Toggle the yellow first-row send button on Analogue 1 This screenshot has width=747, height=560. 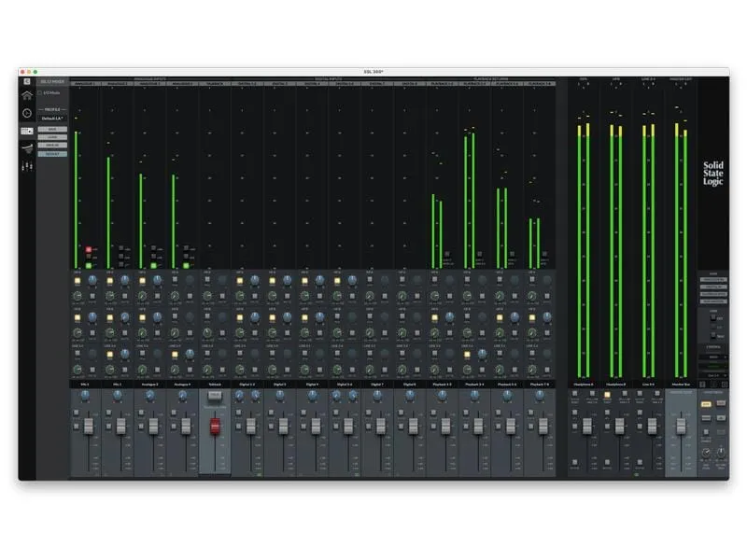point(78,281)
